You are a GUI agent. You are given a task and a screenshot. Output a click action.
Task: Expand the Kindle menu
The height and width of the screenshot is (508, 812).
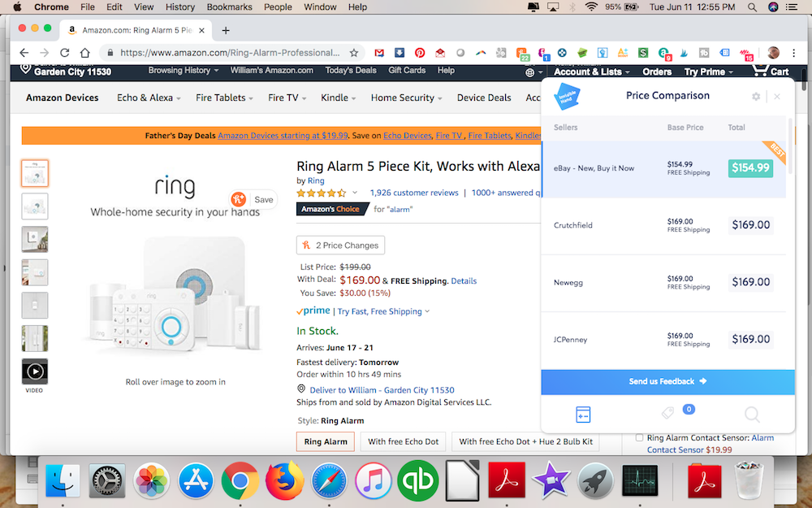coord(338,98)
